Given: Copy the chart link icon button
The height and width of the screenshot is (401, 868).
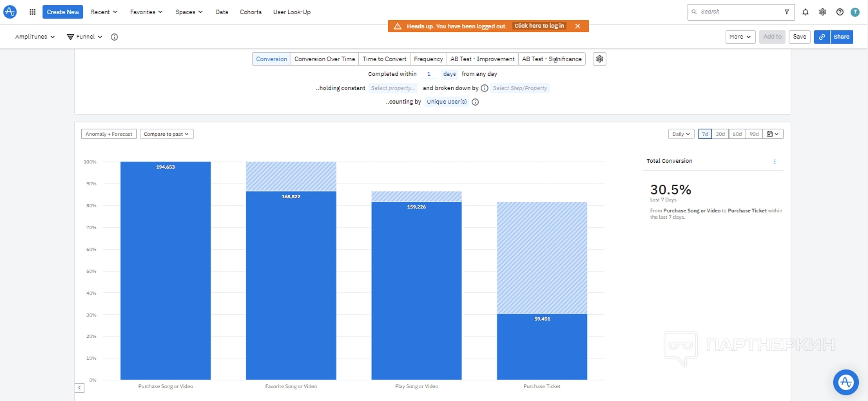Looking at the screenshot, I should point(822,37).
